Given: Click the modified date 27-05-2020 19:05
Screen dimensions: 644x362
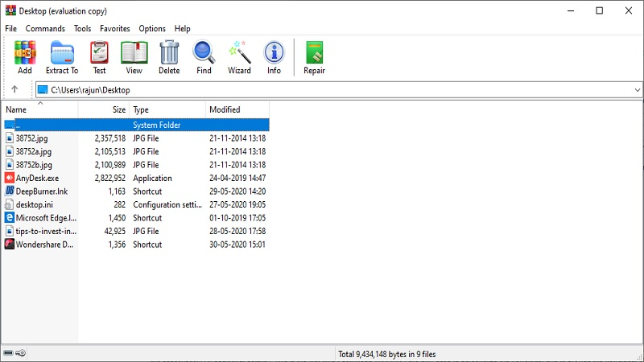Looking at the screenshot, I should 237,204.
